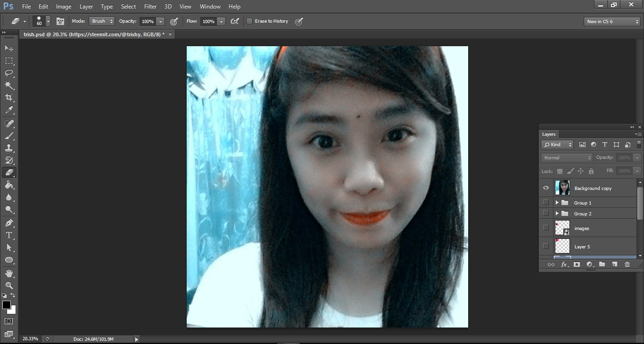
Task: Expand the Group 2 folder
Action: pos(557,213)
